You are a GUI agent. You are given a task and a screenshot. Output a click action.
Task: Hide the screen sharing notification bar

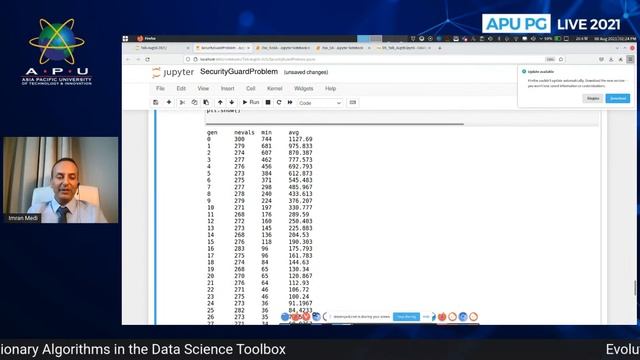coord(426,317)
